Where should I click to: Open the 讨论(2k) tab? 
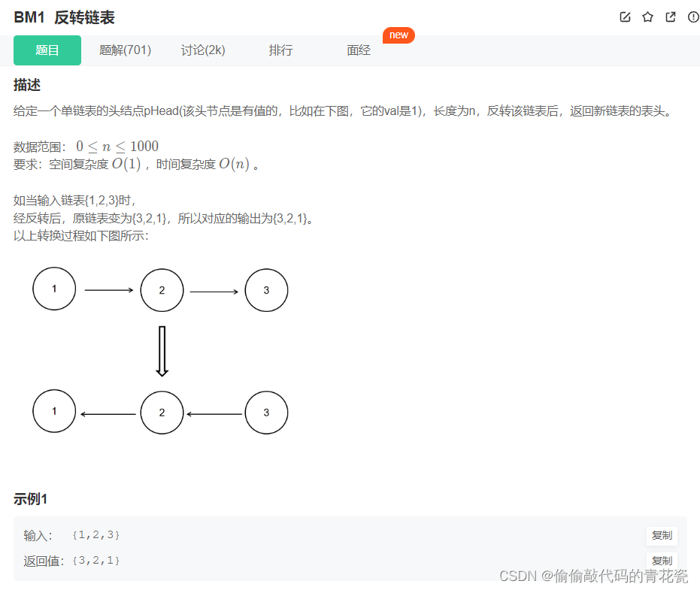coord(203,50)
